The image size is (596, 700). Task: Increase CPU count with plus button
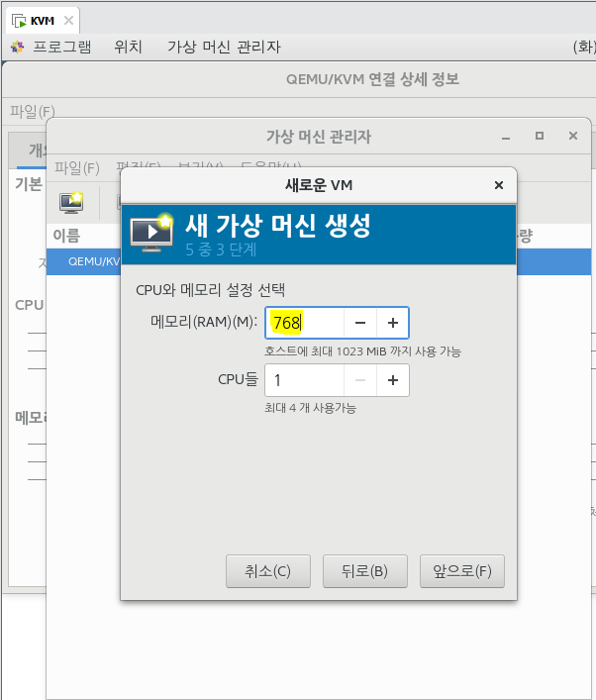(393, 380)
